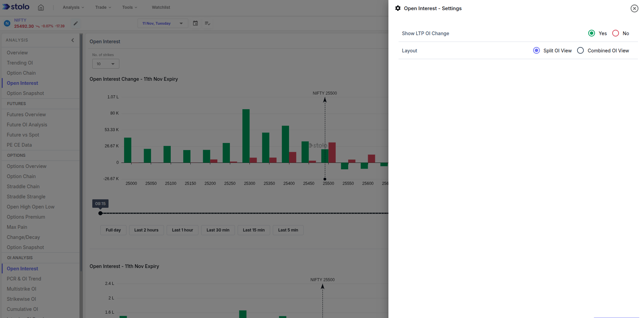Image resolution: width=644 pixels, height=318 pixels.
Task: Click the Last 30 min button
Action: pyautogui.click(x=218, y=230)
